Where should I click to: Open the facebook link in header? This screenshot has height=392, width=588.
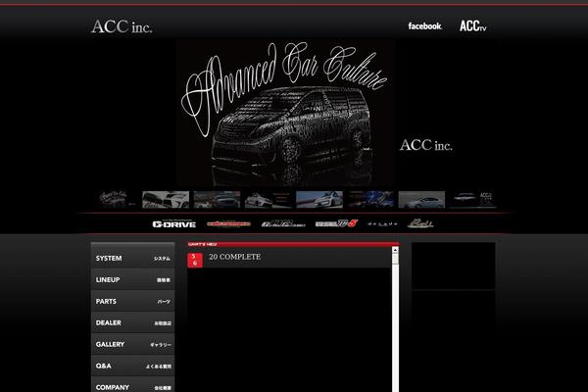click(x=425, y=25)
